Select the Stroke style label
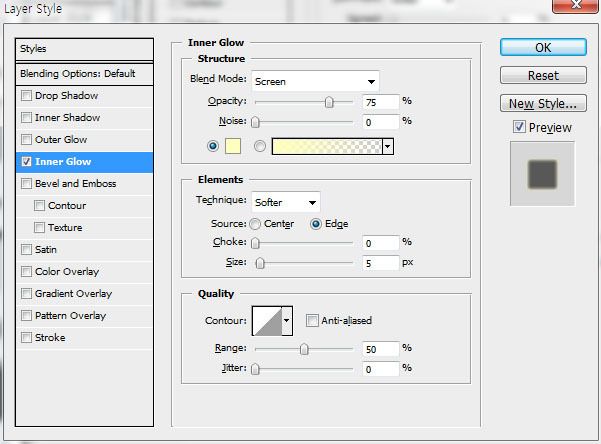 50,337
